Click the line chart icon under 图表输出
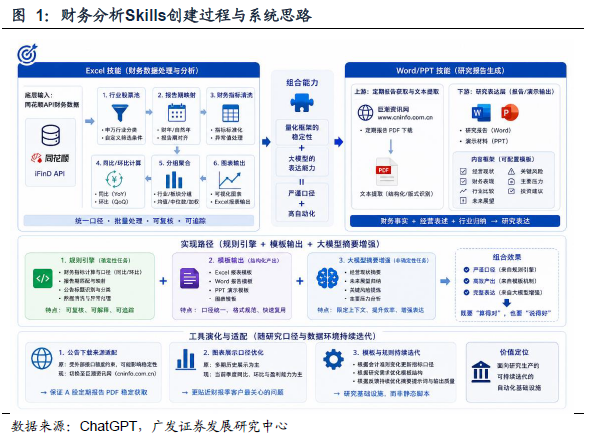Screen dimensions: 590x436 230,181
